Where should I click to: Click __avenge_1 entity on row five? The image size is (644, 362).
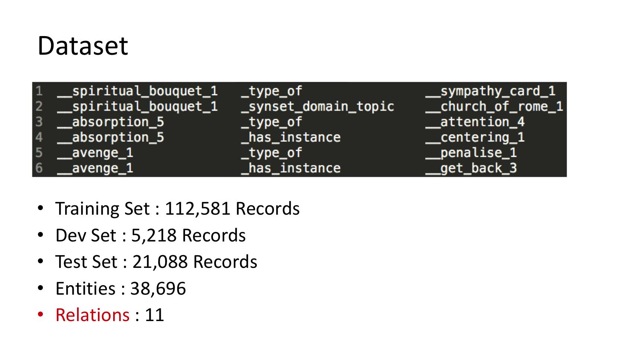[95, 153]
